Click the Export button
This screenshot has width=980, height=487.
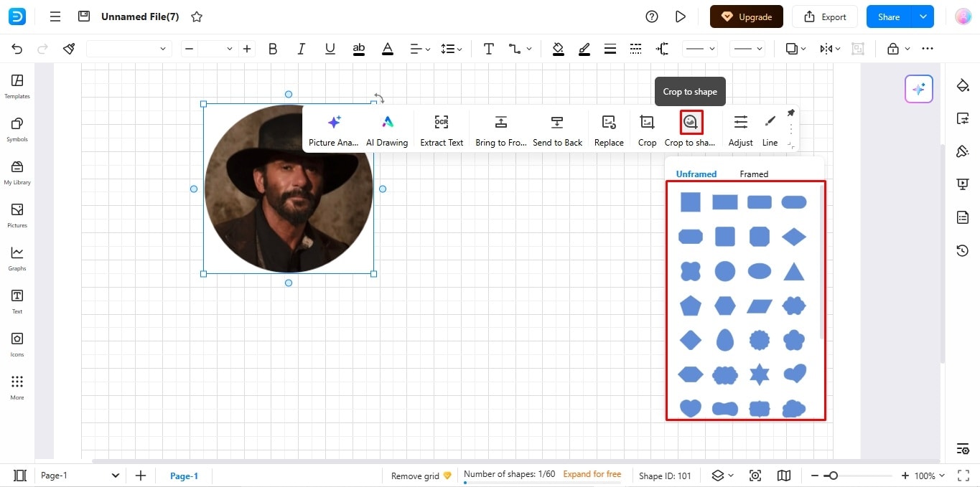click(x=825, y=16)
